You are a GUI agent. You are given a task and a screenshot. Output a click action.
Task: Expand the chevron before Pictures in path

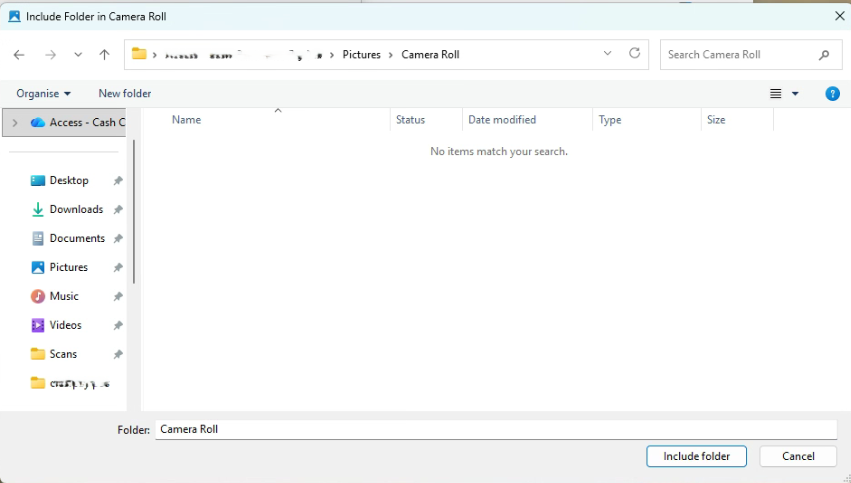coord(332,55)
